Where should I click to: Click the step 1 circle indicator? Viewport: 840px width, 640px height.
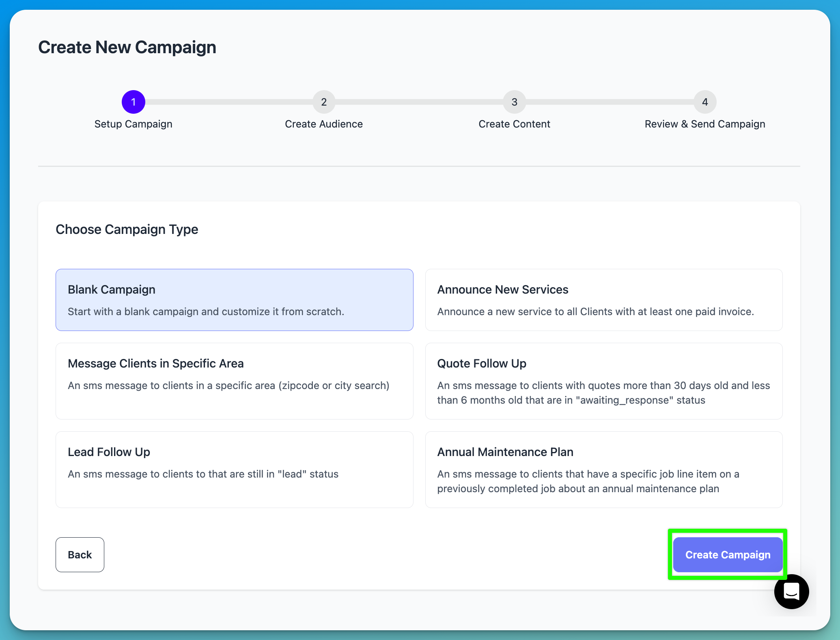pyautogui.click(x=134, y=102)
